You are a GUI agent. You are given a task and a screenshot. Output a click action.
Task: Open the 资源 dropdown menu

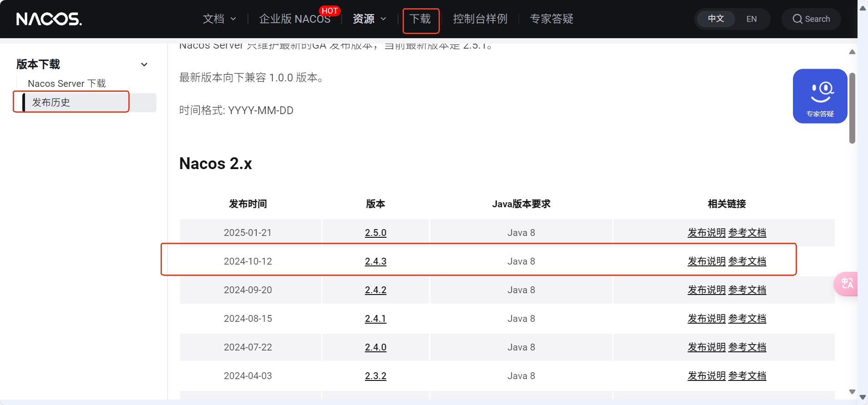(369, 19)
